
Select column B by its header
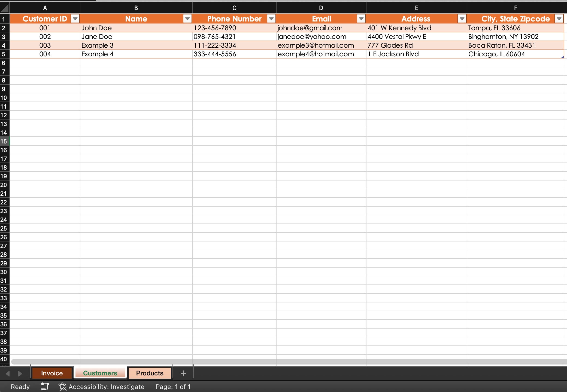pyautogui.click(x=135, y=7)
